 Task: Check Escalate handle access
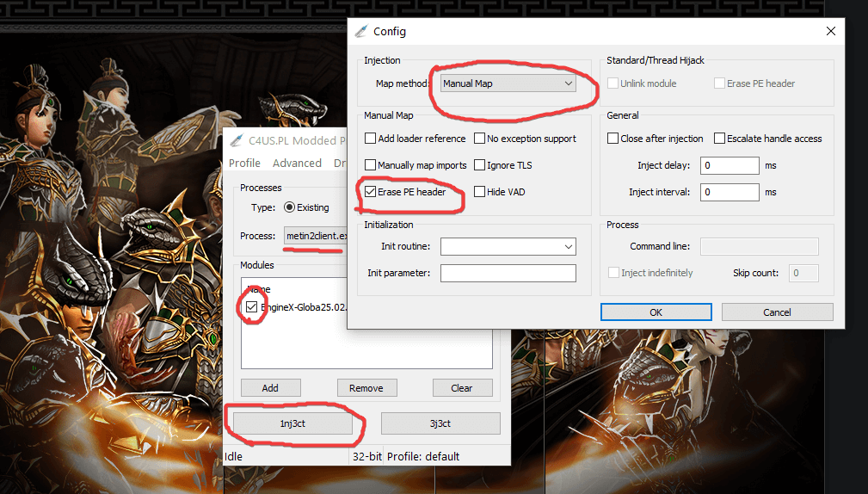(x=719, y=139)
